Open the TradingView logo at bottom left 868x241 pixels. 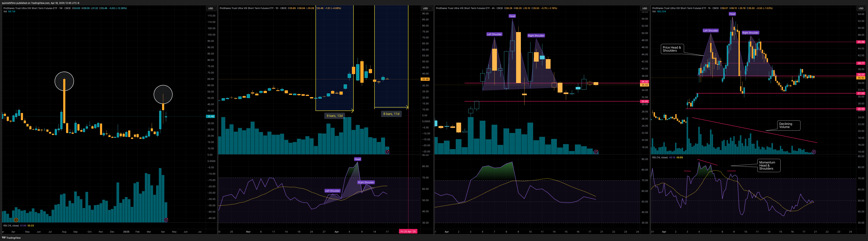[11, 238]
